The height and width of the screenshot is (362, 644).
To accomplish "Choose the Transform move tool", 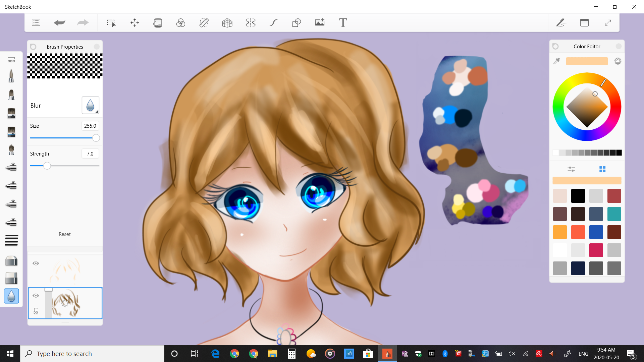I will (135, 22).
